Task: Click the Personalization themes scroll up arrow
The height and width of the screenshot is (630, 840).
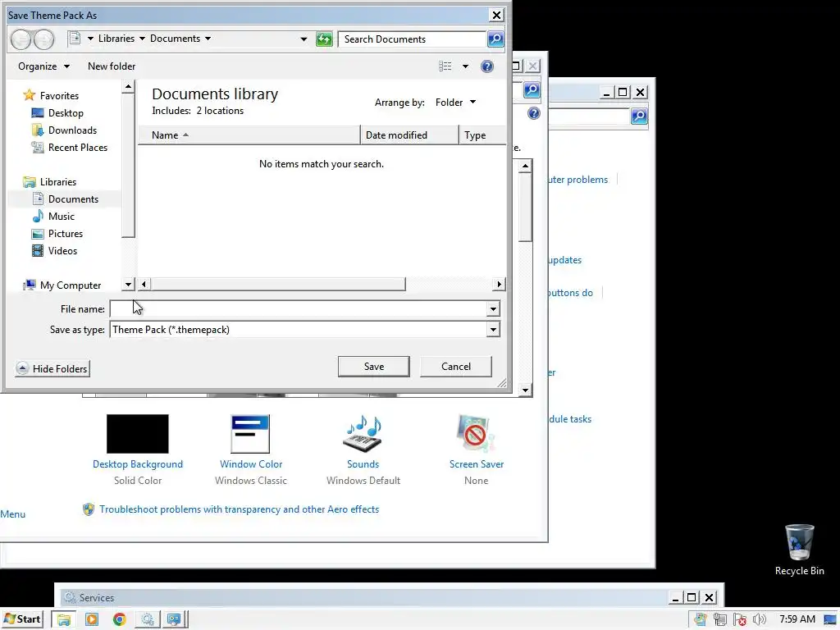Action: pos(525,166)
